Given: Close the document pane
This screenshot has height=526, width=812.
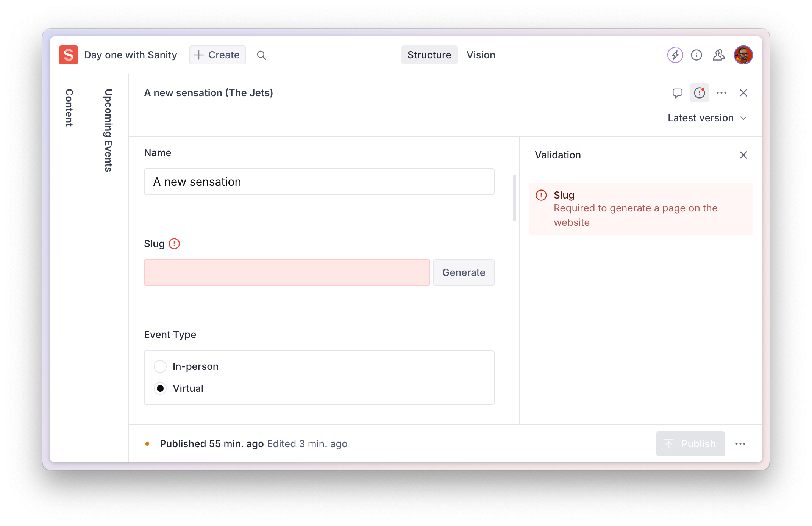Looking at the screenshot, I should click(x=743, y=93).
